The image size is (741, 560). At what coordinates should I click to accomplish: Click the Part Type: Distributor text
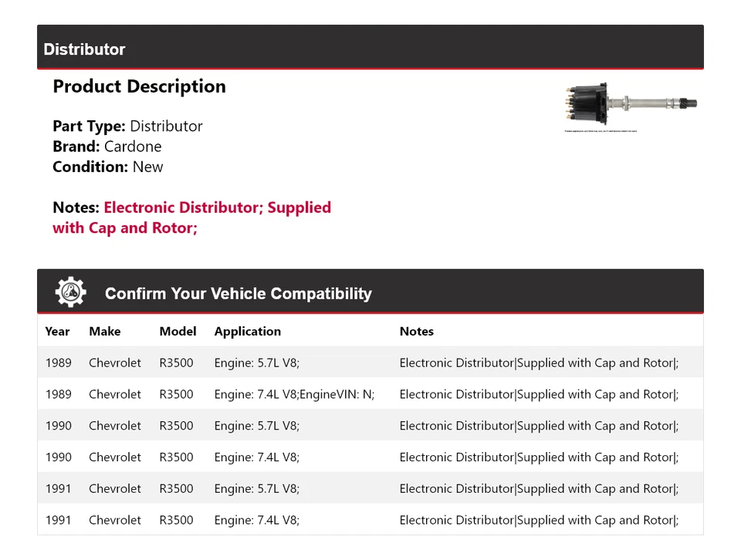(x=127, y=127)
